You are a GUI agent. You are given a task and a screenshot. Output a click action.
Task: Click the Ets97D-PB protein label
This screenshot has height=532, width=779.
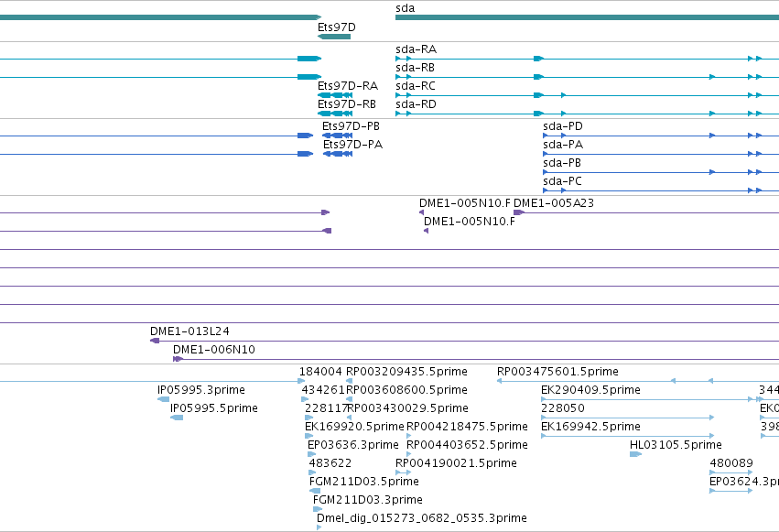tap(351, 126)
